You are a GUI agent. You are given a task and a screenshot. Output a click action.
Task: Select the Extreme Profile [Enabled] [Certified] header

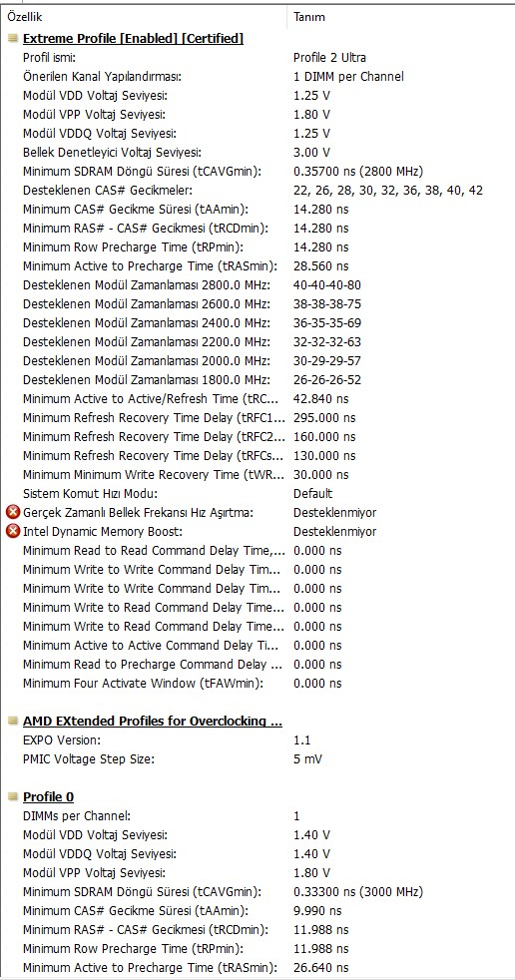133,39
